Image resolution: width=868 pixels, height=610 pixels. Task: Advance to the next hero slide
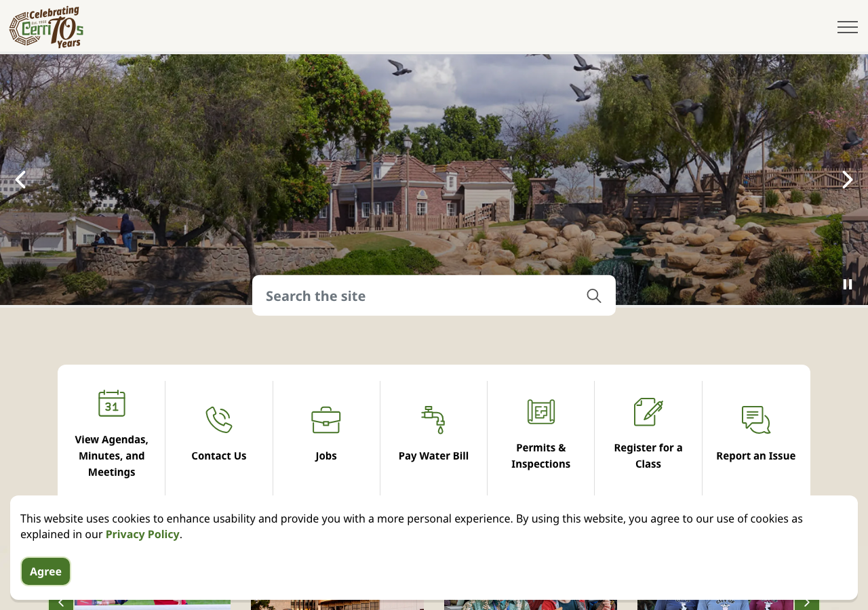847,180
